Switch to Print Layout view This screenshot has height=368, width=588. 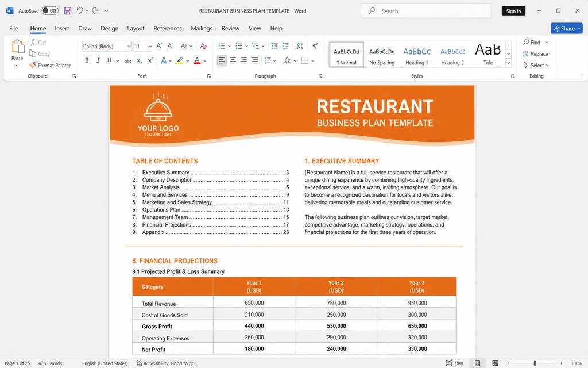pos(477,363)
